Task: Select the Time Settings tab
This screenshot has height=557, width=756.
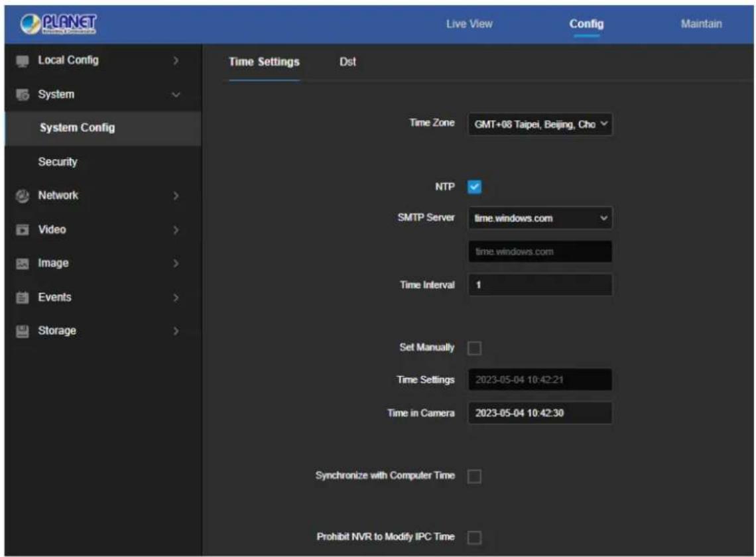Action: 264,62
